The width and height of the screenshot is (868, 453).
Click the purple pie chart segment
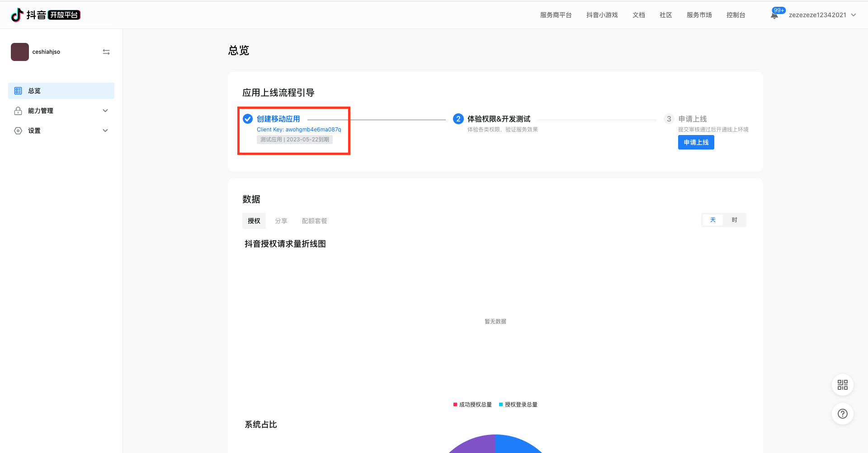475,445
